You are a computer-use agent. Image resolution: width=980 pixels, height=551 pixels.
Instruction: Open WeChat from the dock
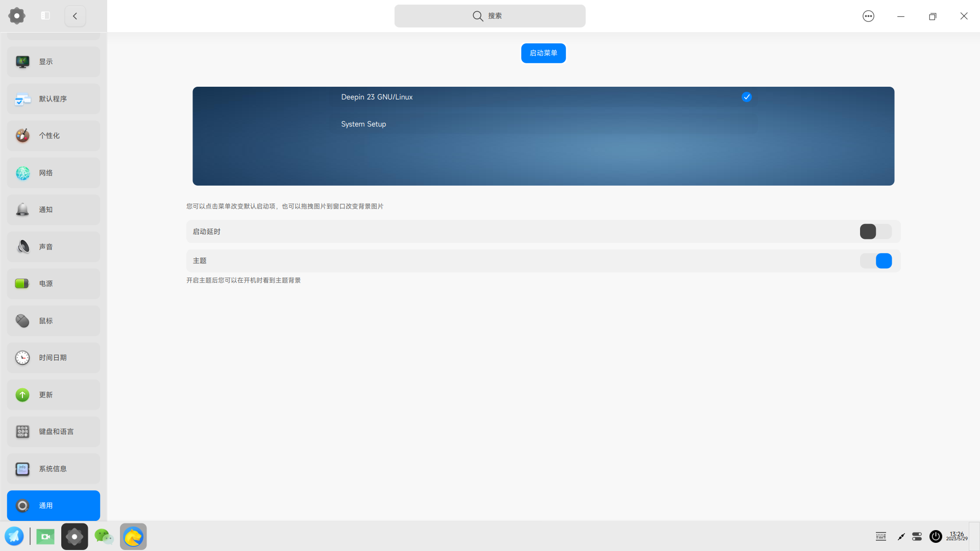[x=104, y=536]
